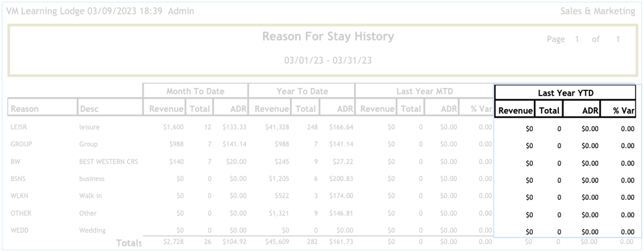
Task: Click the % Var header under Last Year YTD
Action: click(x=623, y=111)
